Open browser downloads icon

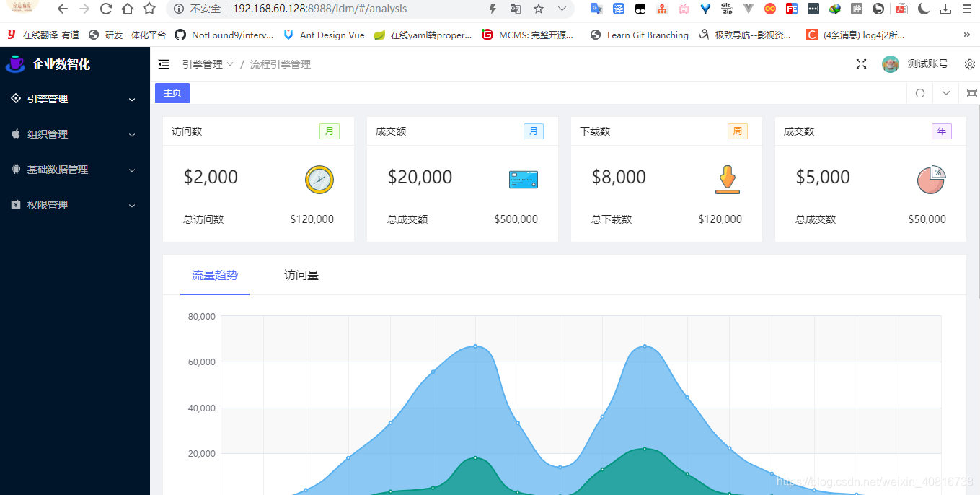(x=945, y=9)
